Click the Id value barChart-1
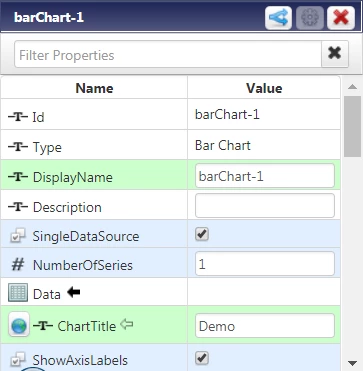 tap(227, 115)
